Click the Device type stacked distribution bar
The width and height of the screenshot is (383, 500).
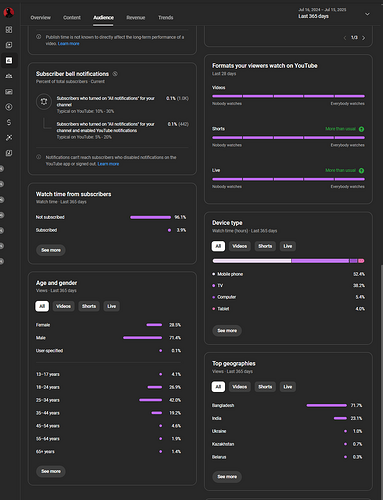click(288, 261)
